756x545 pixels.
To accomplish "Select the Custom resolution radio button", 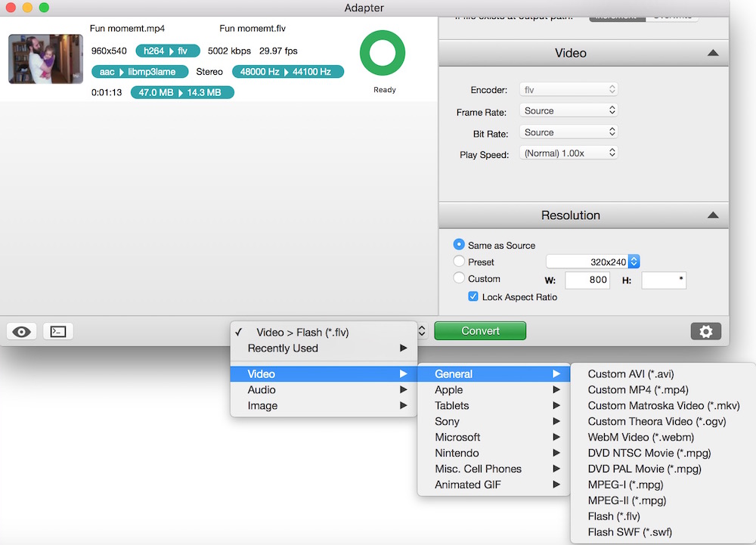I will (459, 278).
